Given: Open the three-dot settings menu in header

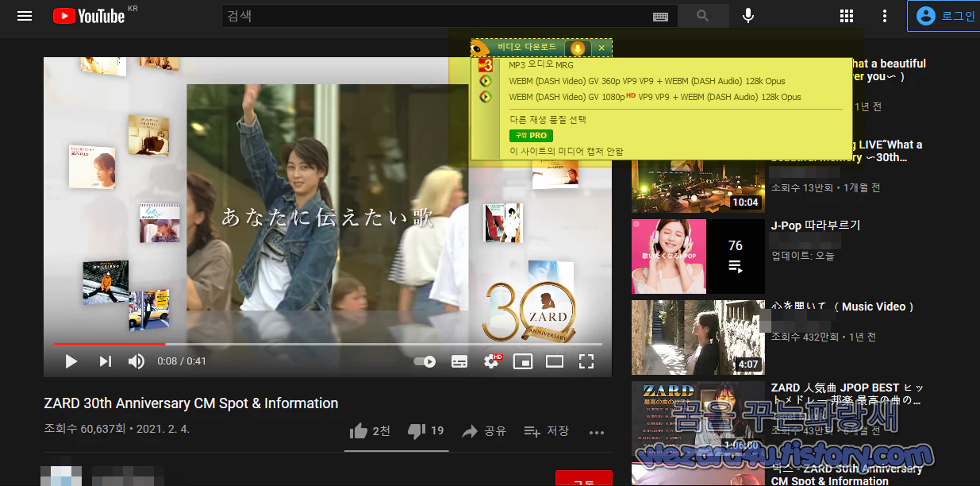Looking at the screenshot, I should pos(885,16).
